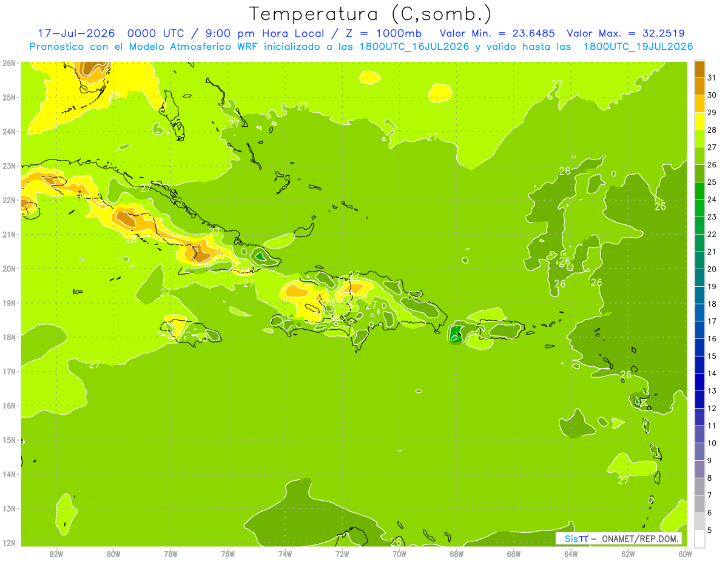Click the longitude axis label 68W
The height and width of the screenshot is (562, 728).
(x=456, y=553)
